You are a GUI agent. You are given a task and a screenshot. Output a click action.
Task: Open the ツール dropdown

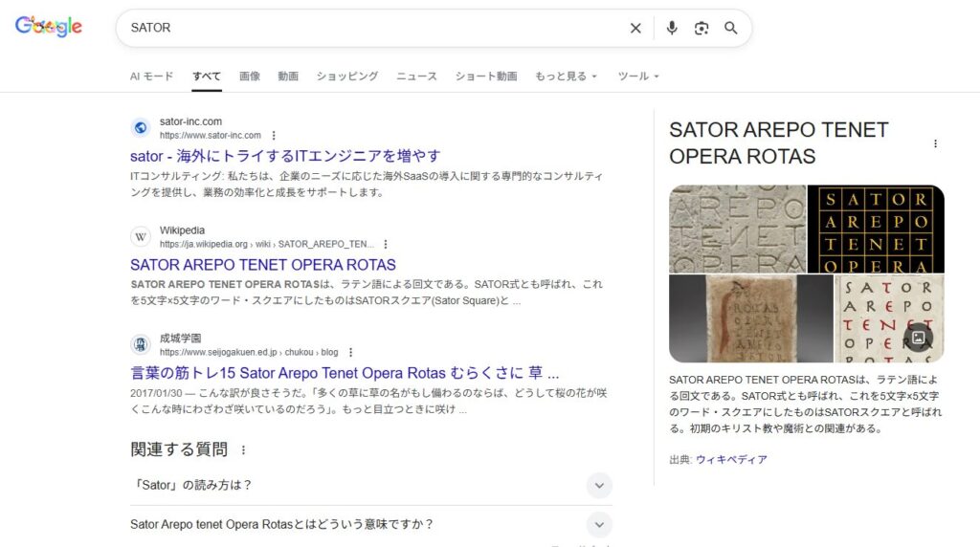[x=638, y=77]
